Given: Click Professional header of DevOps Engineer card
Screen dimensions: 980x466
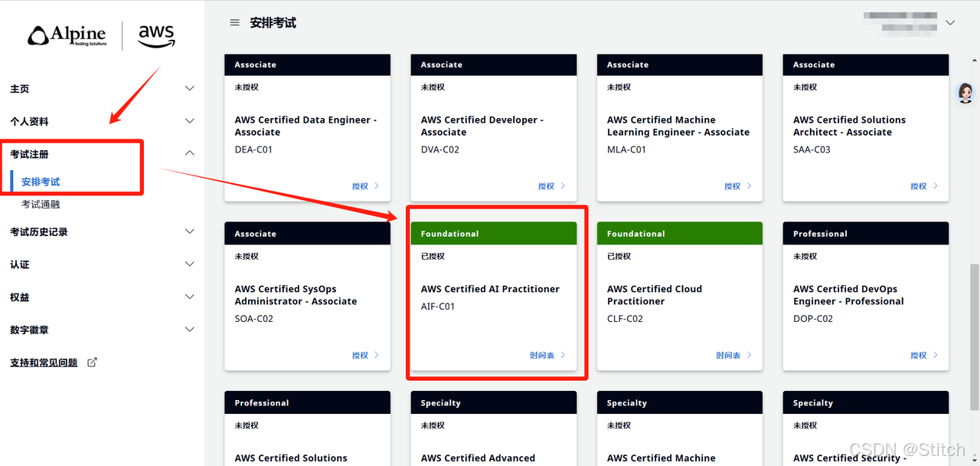Looking at the screenshot, I should click(x=866, y=234).
